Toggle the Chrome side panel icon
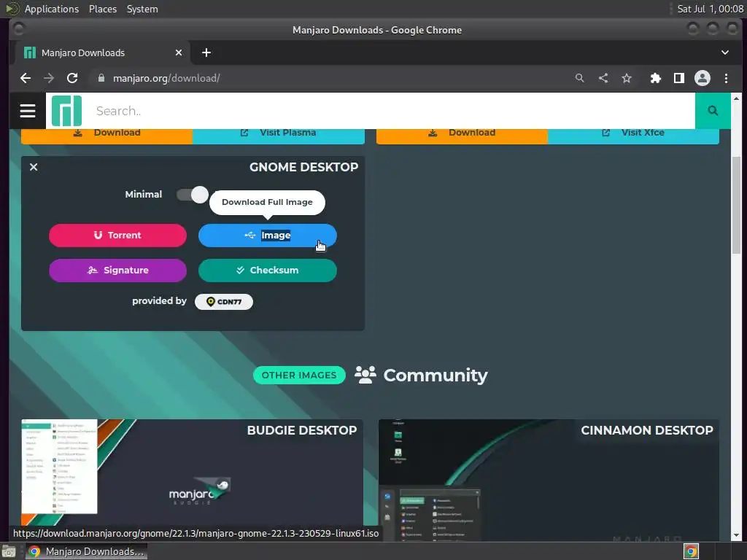747x560 pixels. (679, 78)
